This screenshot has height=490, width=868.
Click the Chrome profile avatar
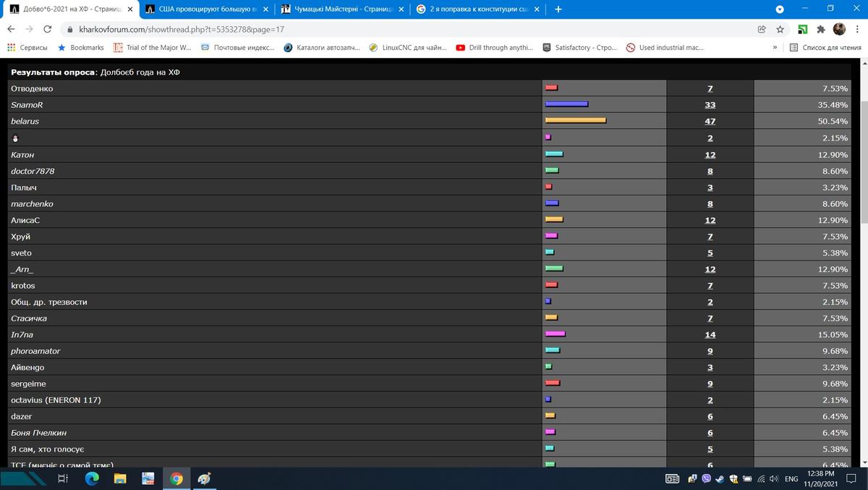click(x=839, y=30)
